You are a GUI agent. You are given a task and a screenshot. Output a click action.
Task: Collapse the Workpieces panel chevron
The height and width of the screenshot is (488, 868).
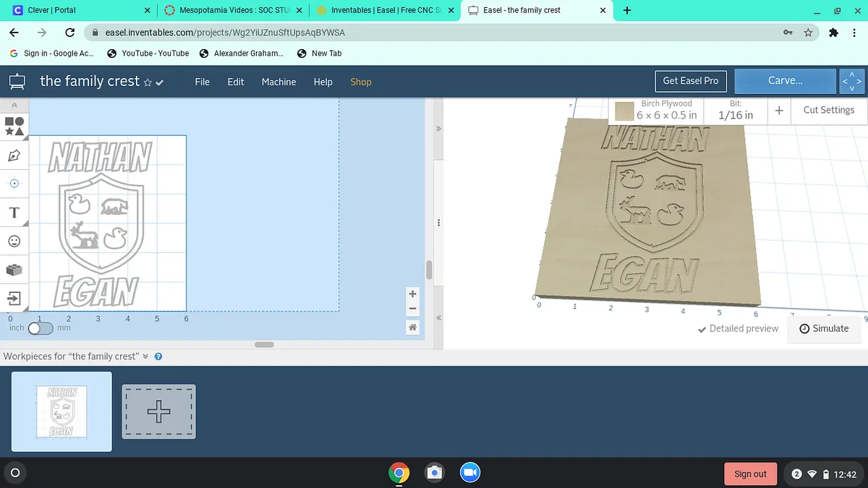(x=145, y=356)
